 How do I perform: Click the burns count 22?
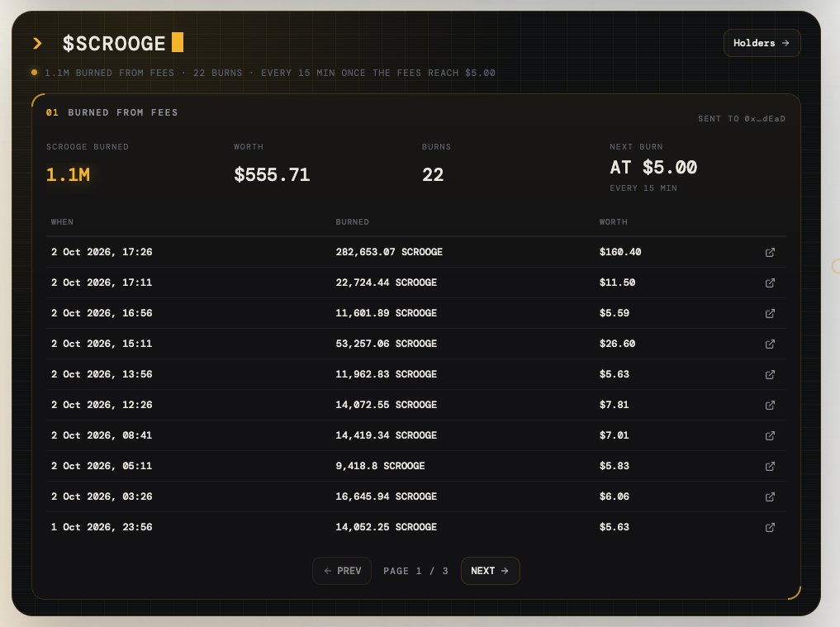point(433,174)
